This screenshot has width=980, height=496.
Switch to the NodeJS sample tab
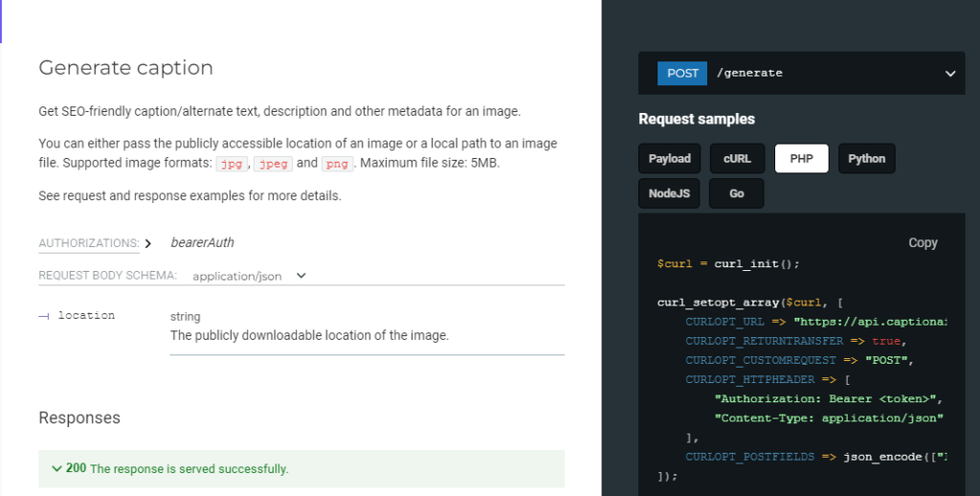click(669, 193)
